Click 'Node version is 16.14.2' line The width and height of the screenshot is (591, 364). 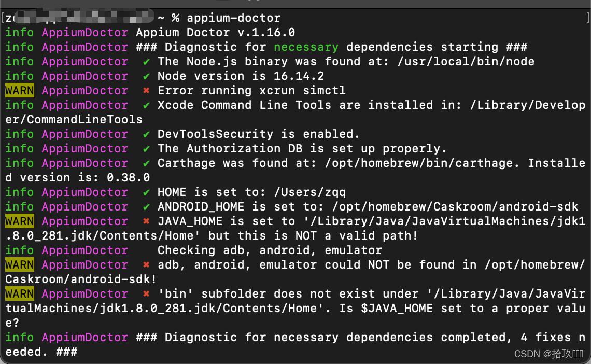(x=241, y=76)
